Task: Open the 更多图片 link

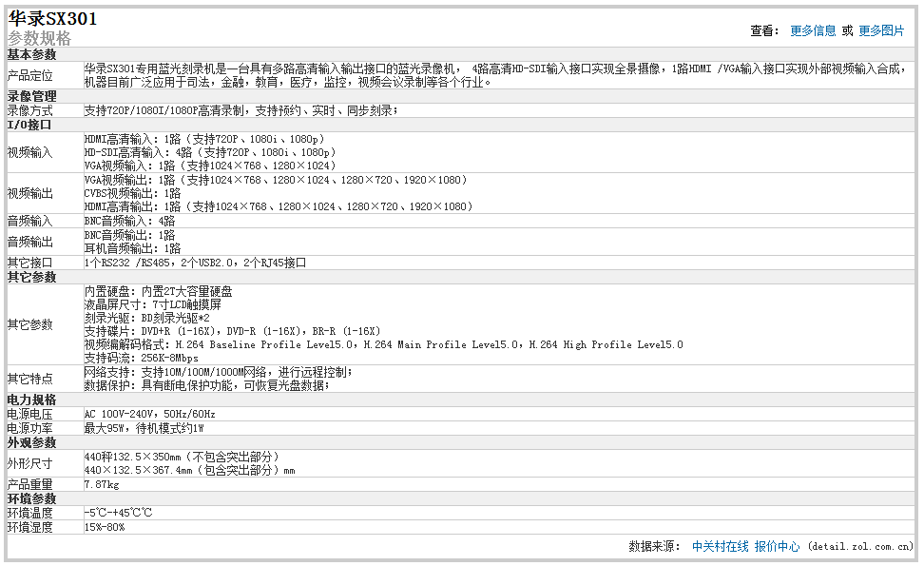Action: [881, 30]
